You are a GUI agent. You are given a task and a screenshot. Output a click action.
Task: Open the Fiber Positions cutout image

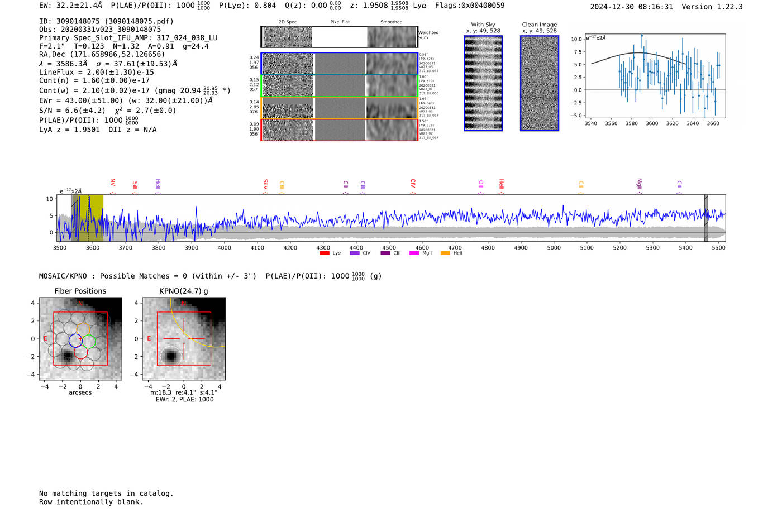pos(80,339)
